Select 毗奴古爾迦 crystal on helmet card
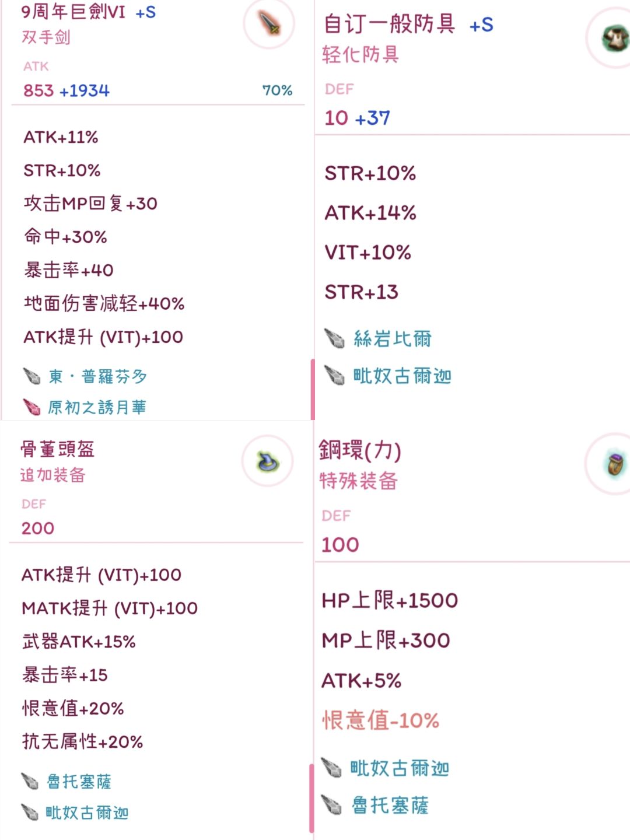 click(x=87, y=813)
